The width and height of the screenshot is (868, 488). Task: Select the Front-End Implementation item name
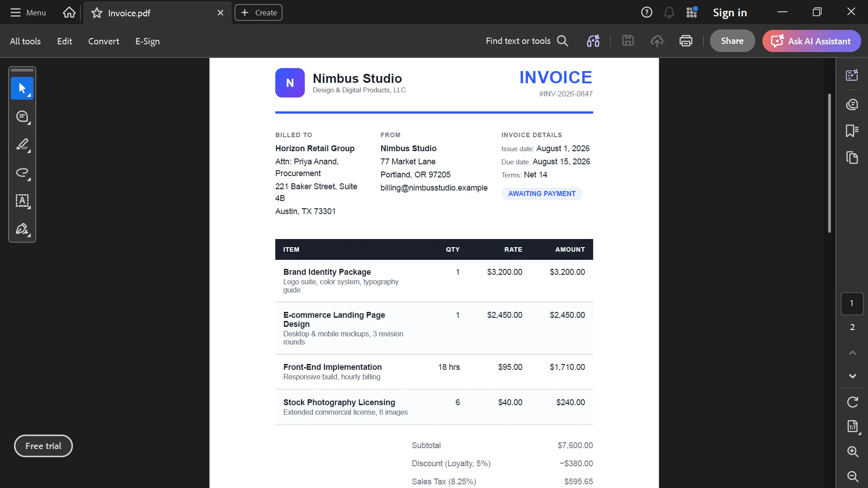pyautogui.click(x=332, y=367)
